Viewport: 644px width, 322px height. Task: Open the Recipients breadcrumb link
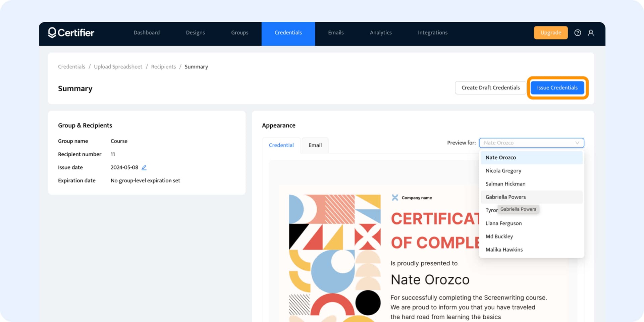[x=163, y=67]
